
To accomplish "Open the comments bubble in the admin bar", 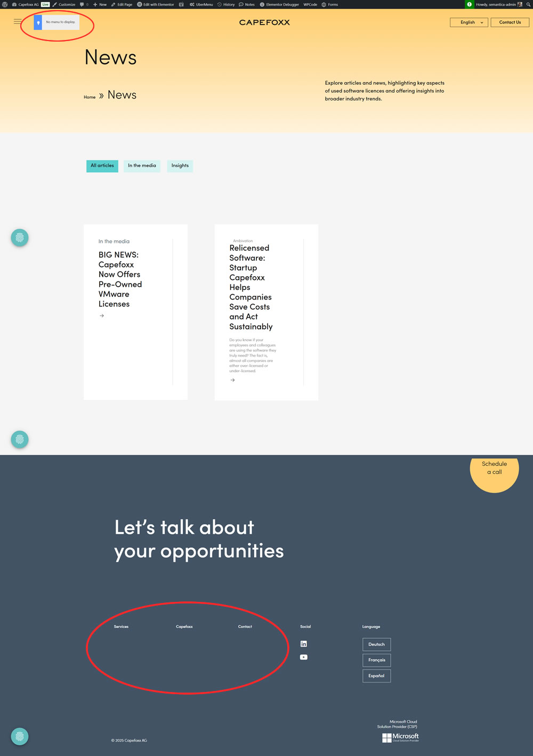I will pos(84,4).
